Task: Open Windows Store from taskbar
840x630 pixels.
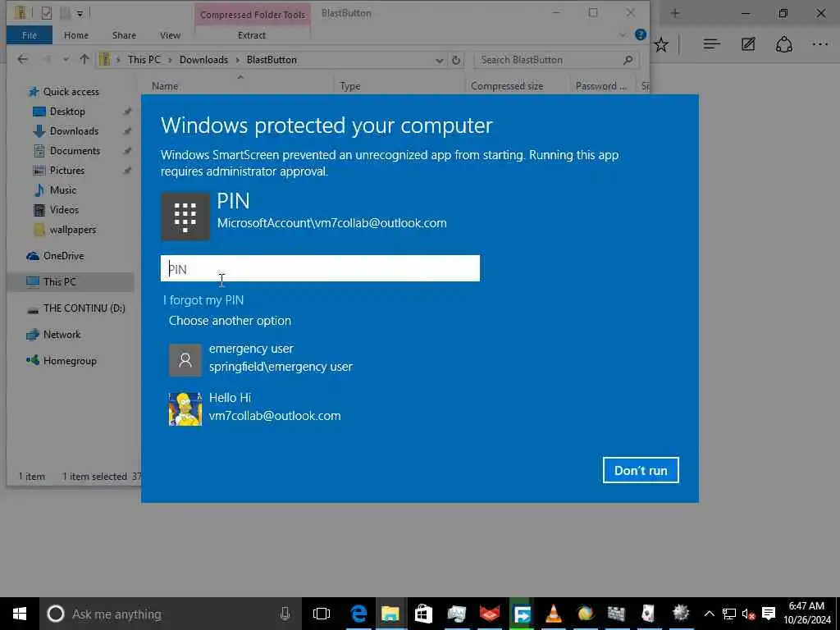Action: click(x=423, y=614)
